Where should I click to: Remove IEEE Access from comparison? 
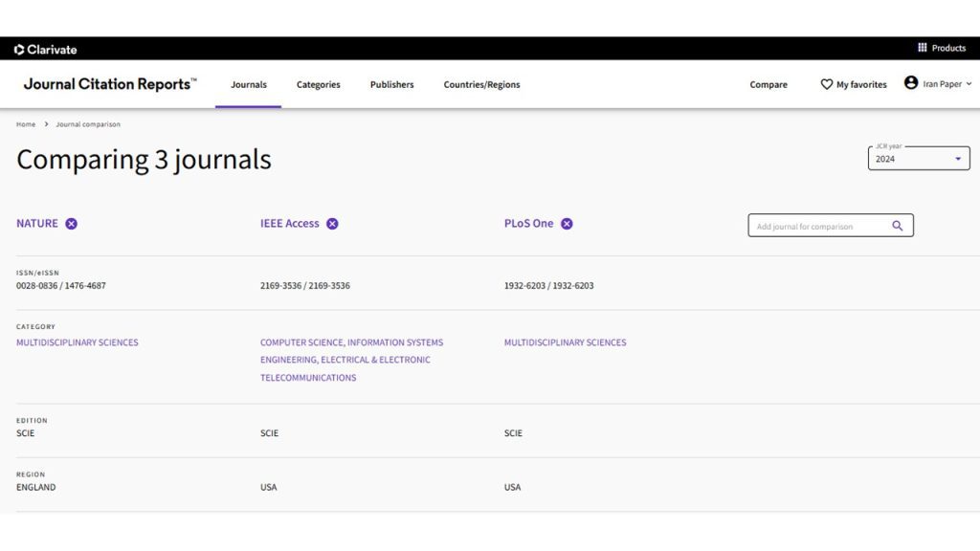332,224
